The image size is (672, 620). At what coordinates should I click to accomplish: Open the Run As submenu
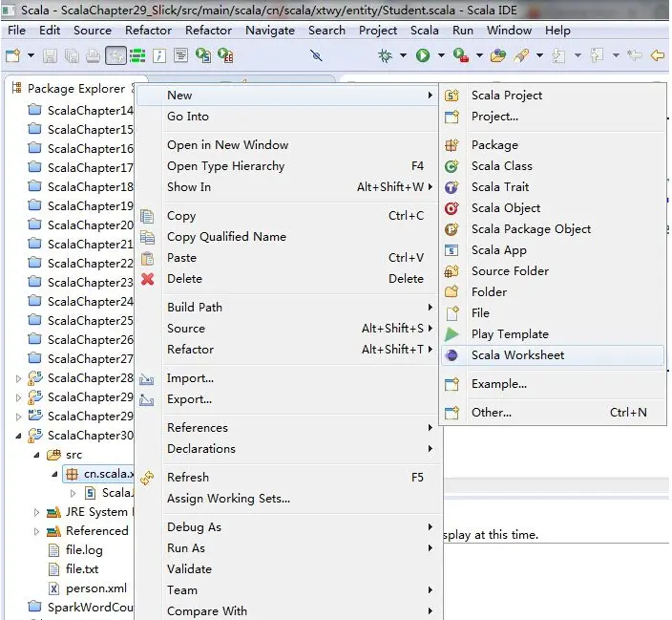click(288, 548)
